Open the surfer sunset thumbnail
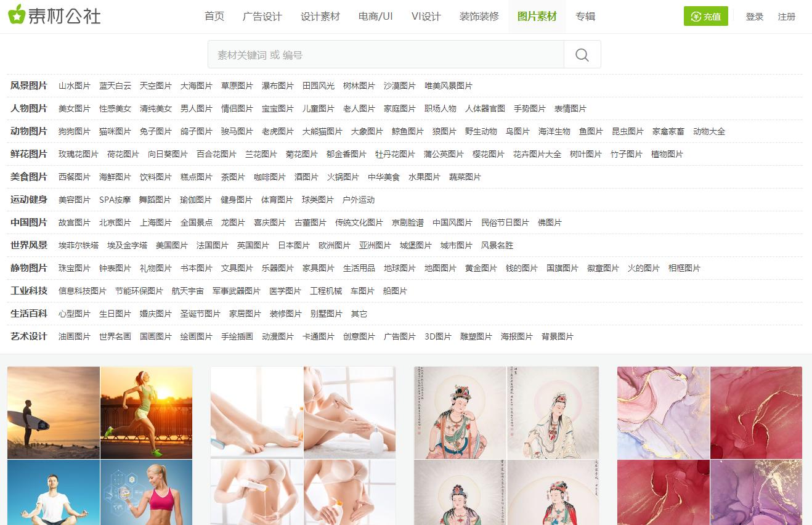 (x=53, y=413)
